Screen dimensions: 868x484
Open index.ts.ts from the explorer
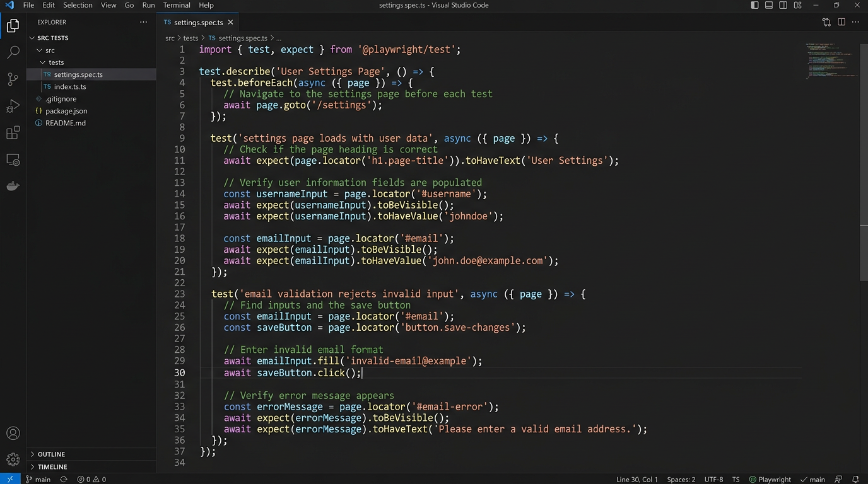point(69,86)
